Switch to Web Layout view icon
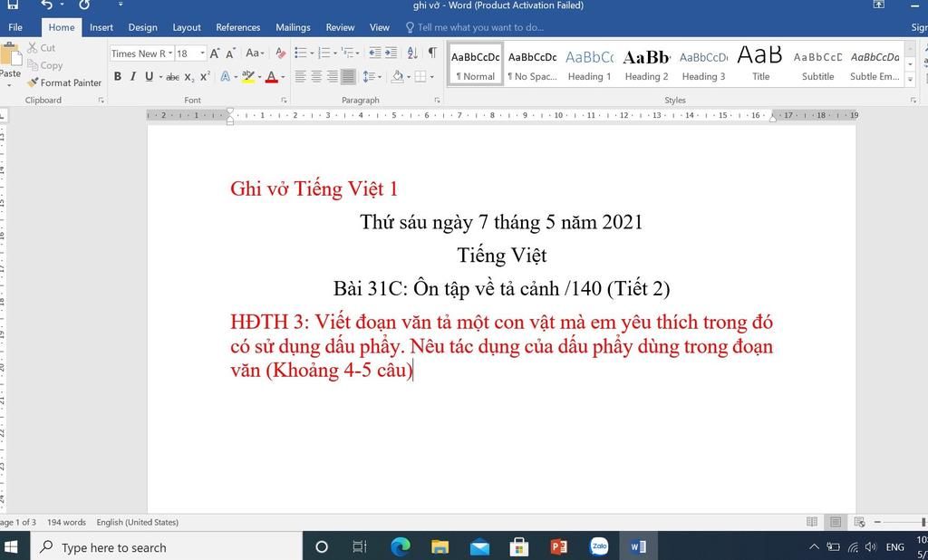The height and width of the screenshot is (560, 928). 859,522
